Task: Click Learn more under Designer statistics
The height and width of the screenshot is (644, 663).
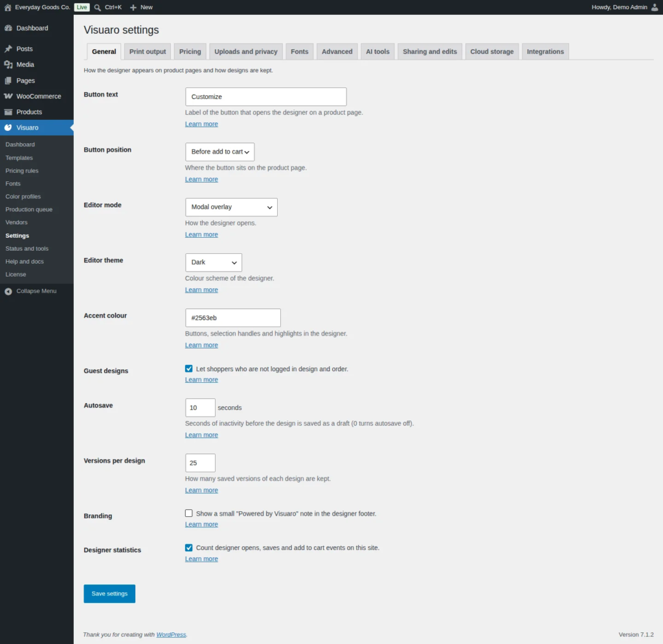Action: pyautogui.click(x=201, y=559)
